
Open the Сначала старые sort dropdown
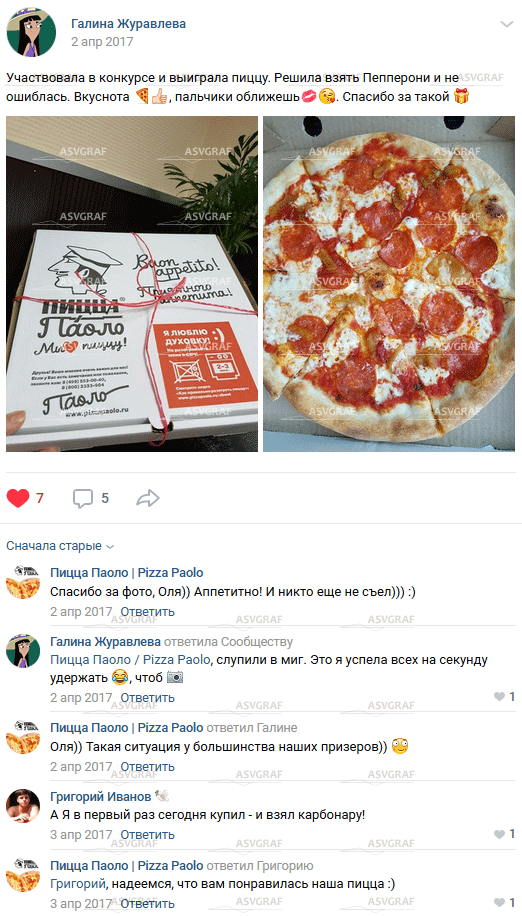pos(60,546)
